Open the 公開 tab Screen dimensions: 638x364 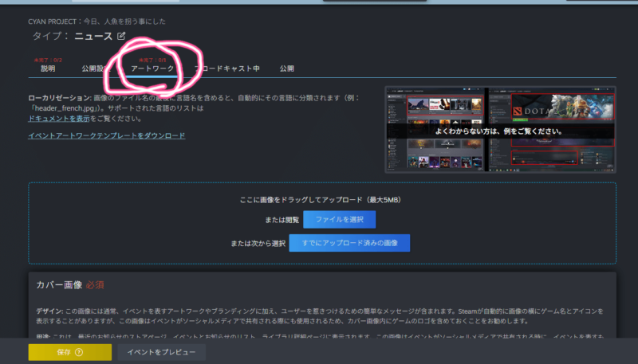point(286,69)
